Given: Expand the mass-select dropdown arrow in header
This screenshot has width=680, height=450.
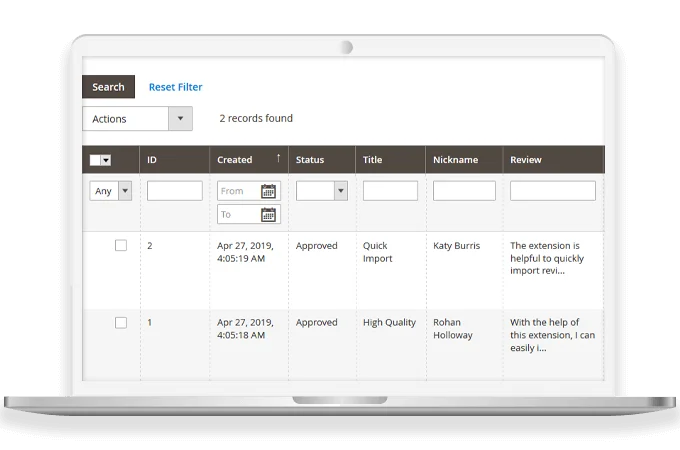Looking at the screenshot, I should [106, 160].
